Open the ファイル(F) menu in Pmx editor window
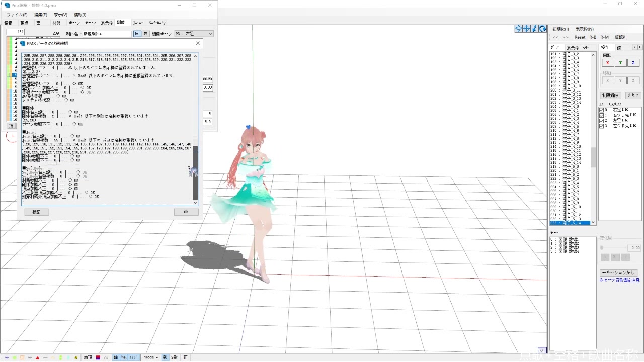 (x=17, y=15)
